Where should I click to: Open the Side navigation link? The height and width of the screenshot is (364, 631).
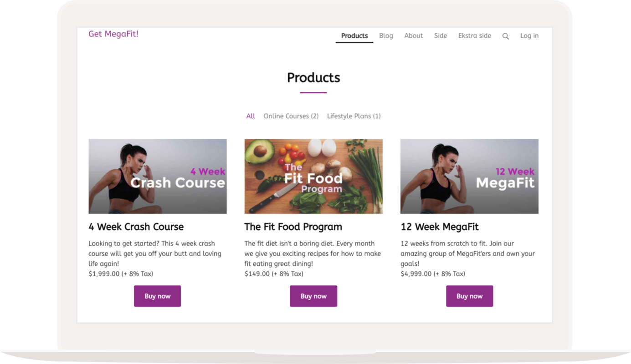(x=440, y=36)
